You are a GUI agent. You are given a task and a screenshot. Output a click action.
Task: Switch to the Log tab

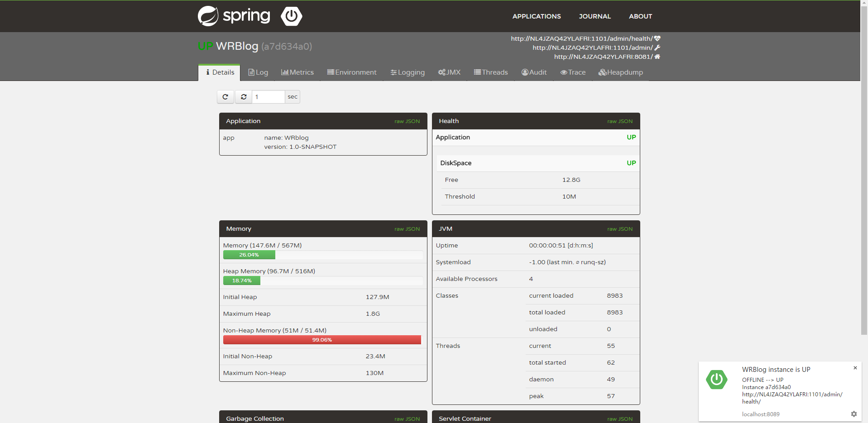pyautogui.click(x=258, y=72)
